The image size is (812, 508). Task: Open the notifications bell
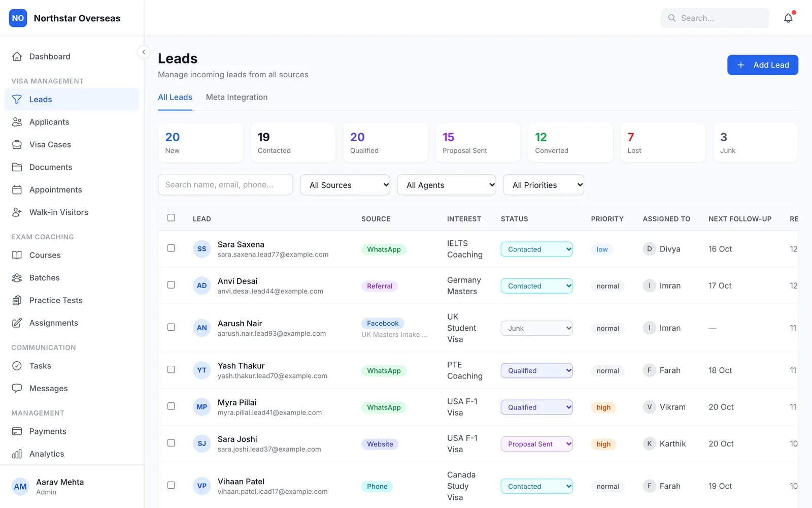788,18
